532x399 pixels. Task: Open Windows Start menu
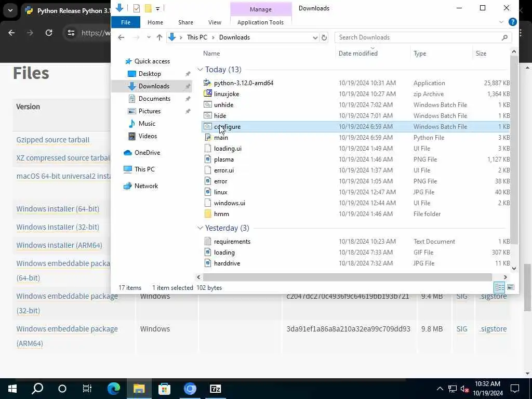coord(12,389)
